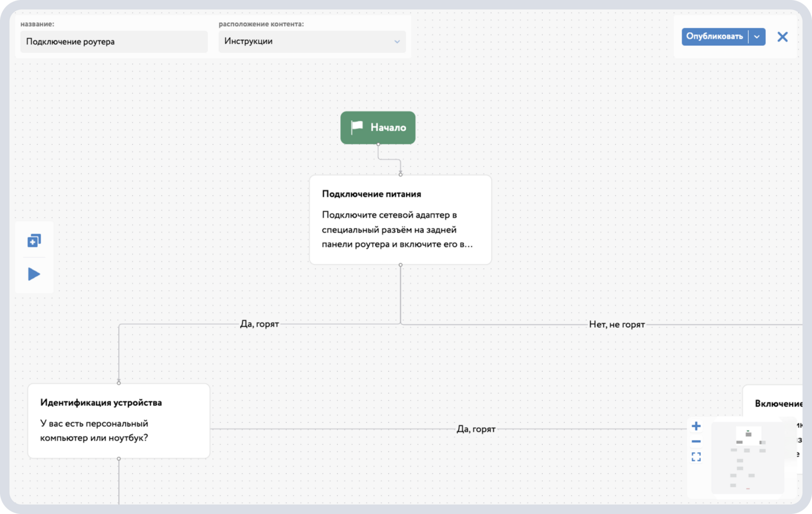Click the flag icon on the Начало block
This screenshot has width=812, height=514.
(x=356, y=127)
